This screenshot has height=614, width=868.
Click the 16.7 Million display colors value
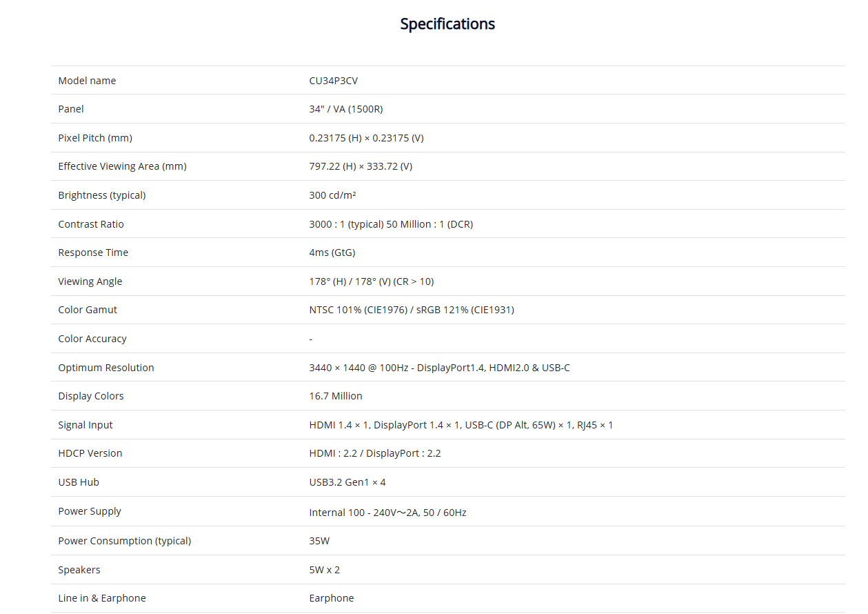click(x=336, y=396)
